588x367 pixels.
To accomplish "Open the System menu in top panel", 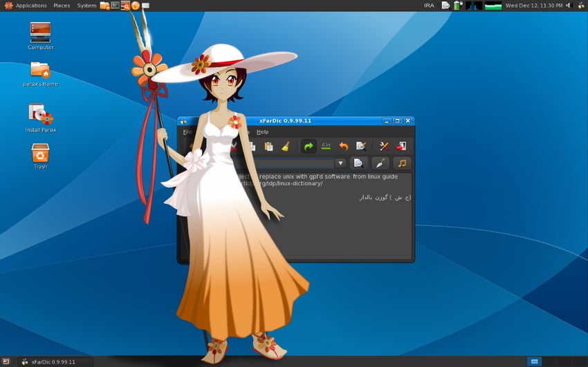I will point(86,6).
